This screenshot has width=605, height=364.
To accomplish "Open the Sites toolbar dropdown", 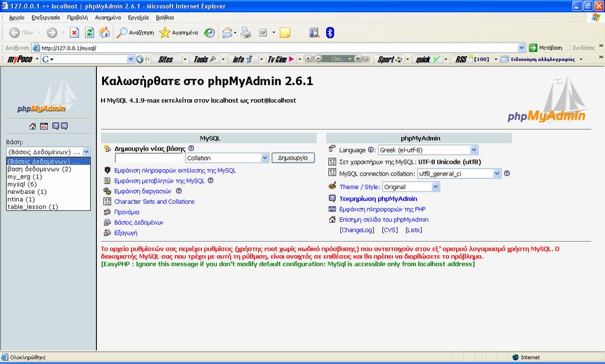I will point(185,60).
